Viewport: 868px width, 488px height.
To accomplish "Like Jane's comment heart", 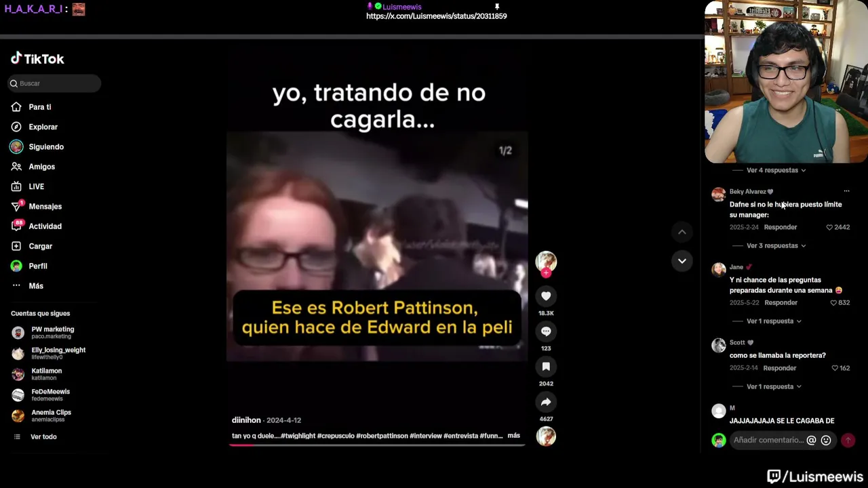I will click(833, 302).
